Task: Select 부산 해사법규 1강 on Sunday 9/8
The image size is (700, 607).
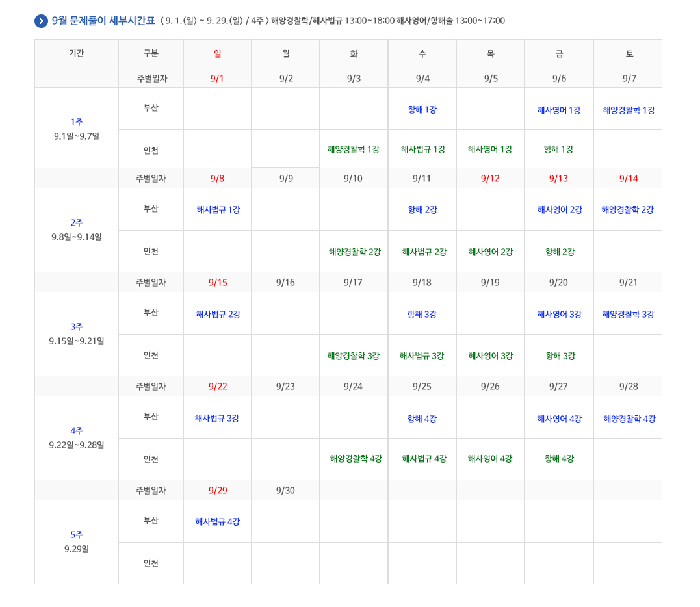Action: (218, 210)
